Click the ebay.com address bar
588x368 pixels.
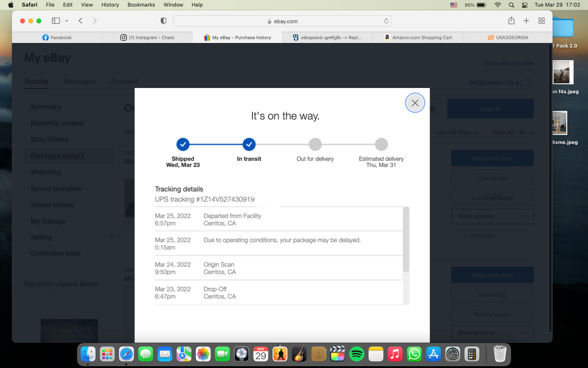click(x=282, y=21)
